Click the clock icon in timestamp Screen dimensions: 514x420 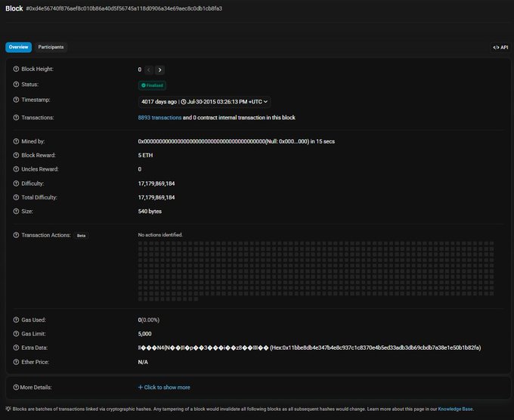(184, 102)
